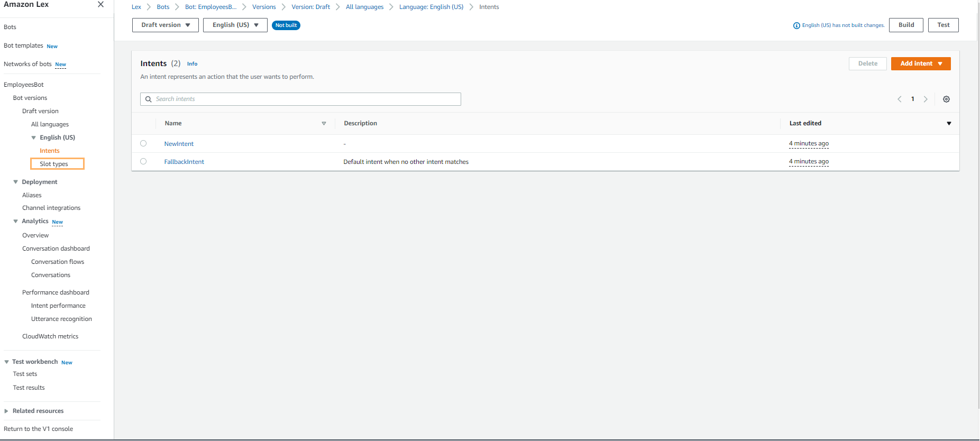Open Test sets
This screenshot has width=980, height=441.
pyautogui.click(x=25, y=374)
